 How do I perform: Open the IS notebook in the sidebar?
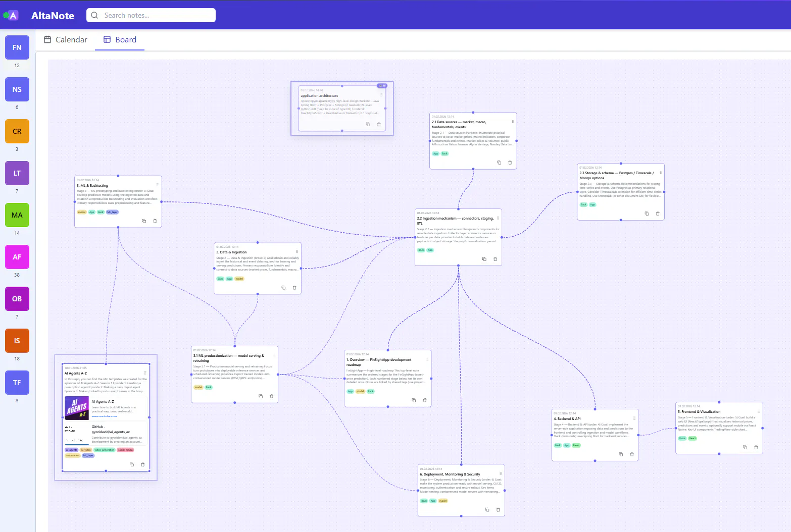pyautogui.click(x=17, y=341)
